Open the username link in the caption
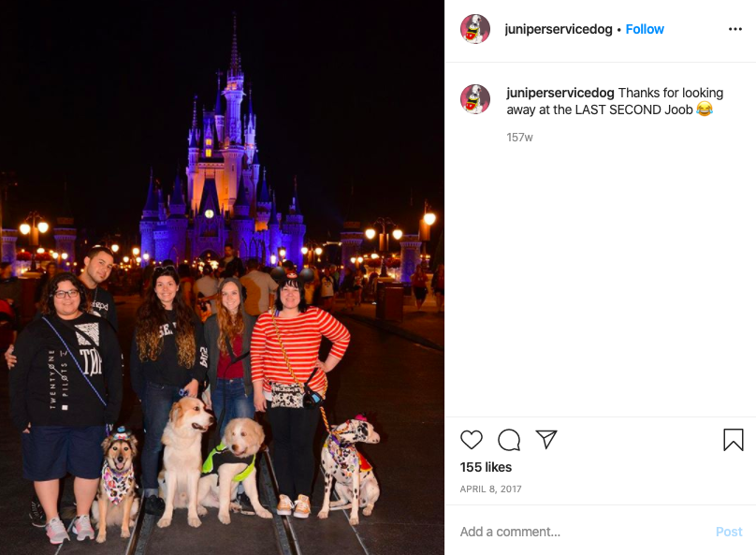 coord(560,93)
